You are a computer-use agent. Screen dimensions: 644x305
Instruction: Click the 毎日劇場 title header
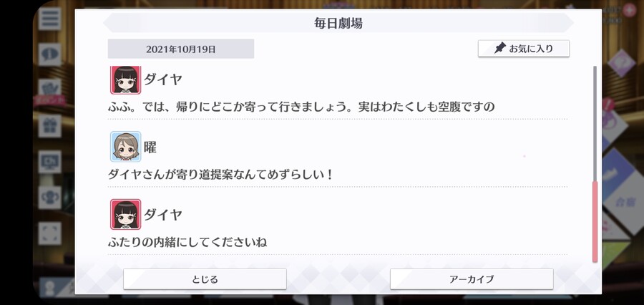click(x=338, y=23)
